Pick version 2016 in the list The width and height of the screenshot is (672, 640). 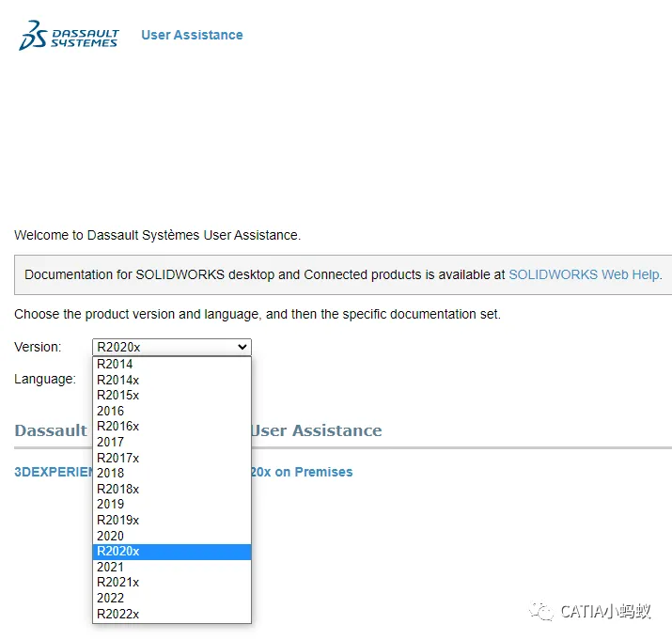point(171,411)
